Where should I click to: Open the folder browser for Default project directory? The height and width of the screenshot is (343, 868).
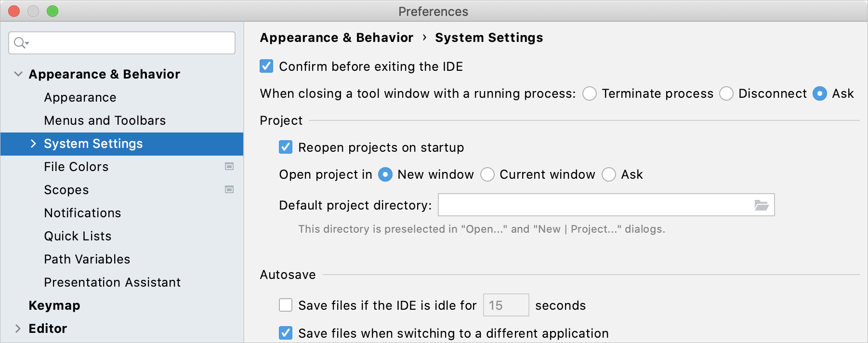[763, 205]
